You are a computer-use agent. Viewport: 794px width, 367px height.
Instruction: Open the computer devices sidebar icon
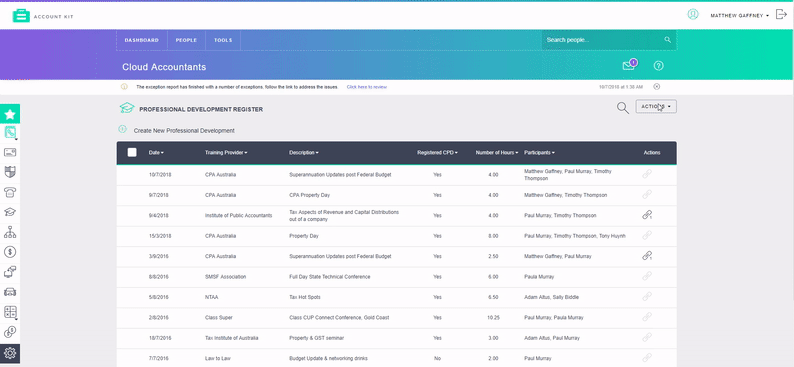(x=10, y=272)
